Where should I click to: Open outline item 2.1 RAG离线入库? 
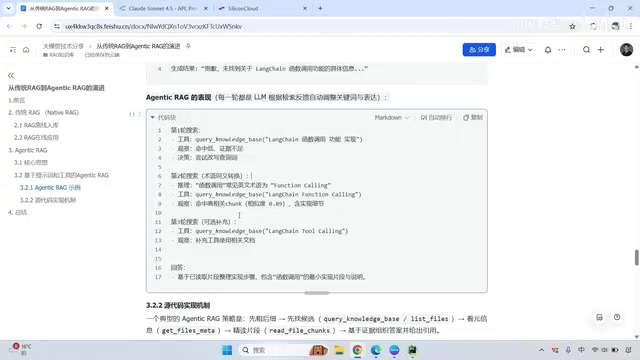36,125
